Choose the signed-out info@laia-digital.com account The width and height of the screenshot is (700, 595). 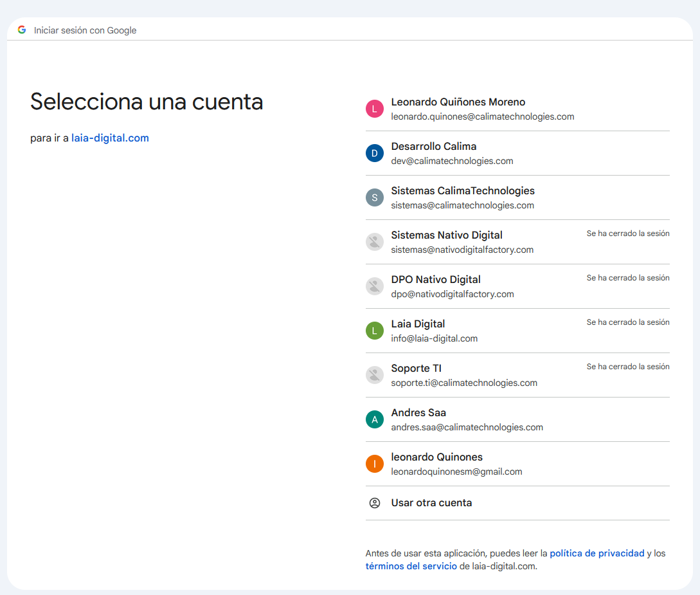coord(434,338)
